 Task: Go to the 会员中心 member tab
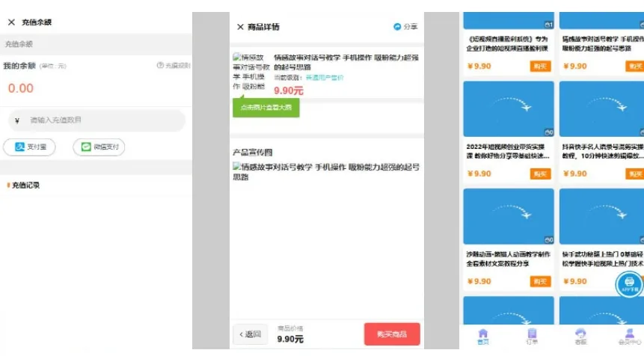pyautogui.click(x=629, y=334)
